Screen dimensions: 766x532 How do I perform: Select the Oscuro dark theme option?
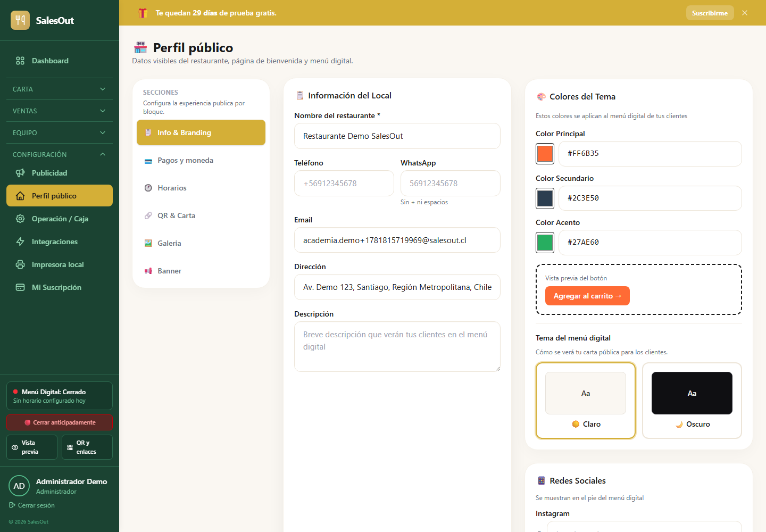(x=692, y=401)
